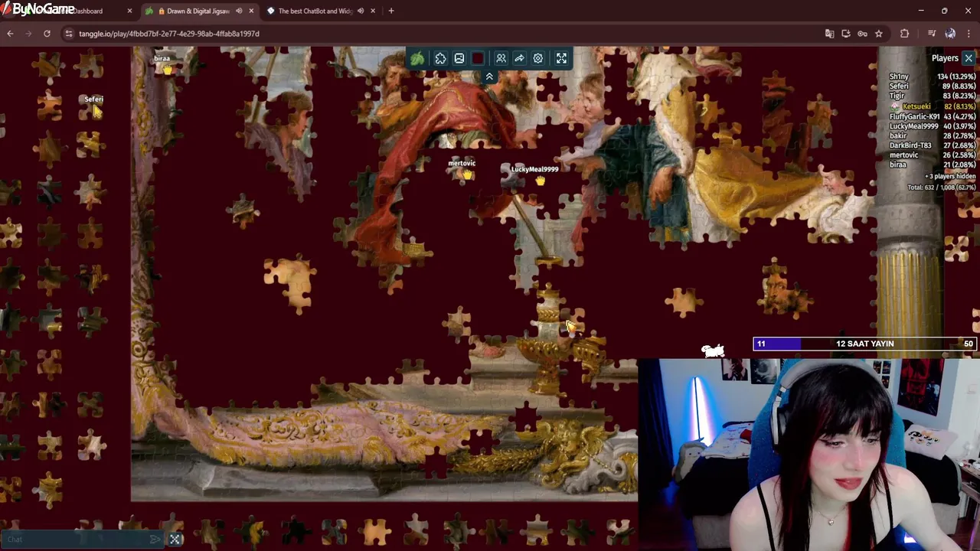The image size is (980, 551).
Task: Click the 12 SAAT YAYIN progress bar
Action: (865, 344)
